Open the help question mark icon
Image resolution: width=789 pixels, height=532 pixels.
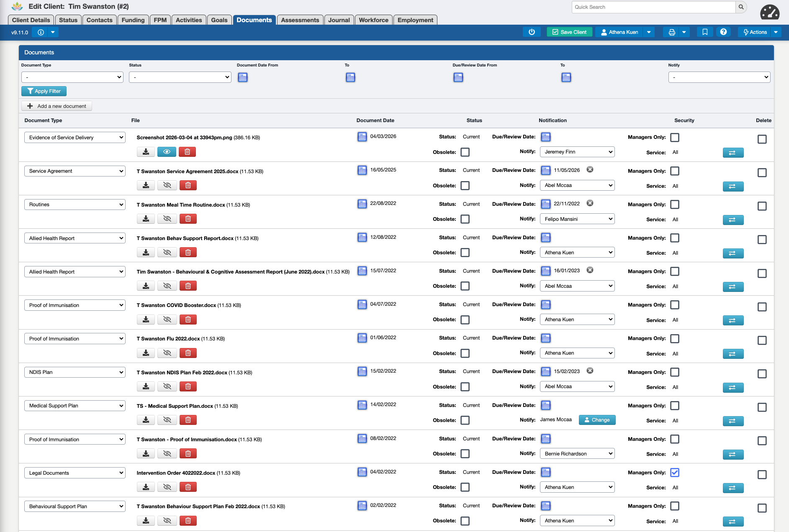[x=723, y=32]
